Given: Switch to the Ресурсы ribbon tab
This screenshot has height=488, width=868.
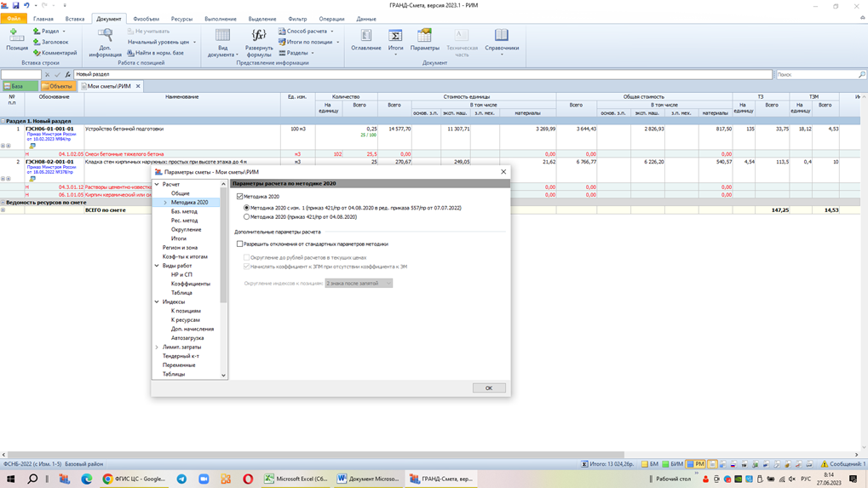Looking at the screenshot, I should tap(181, 19).
